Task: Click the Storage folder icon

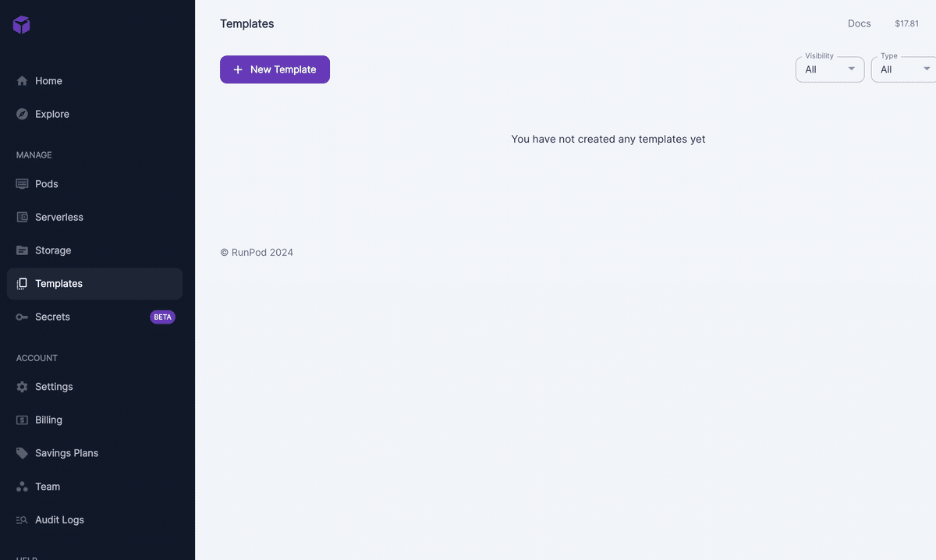Action: pos(22,250)
